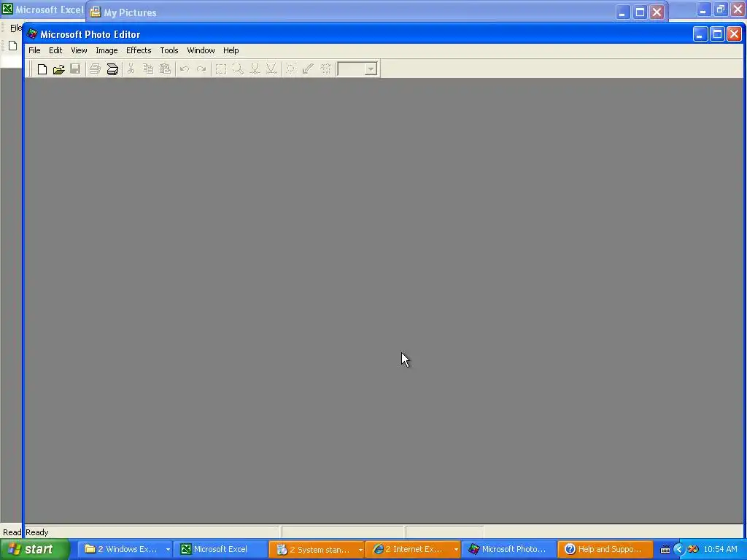Image resolution: width=747 pixels, height=560 pixels.
Task: Click the Ready status bar text
Action: point(36,532)
